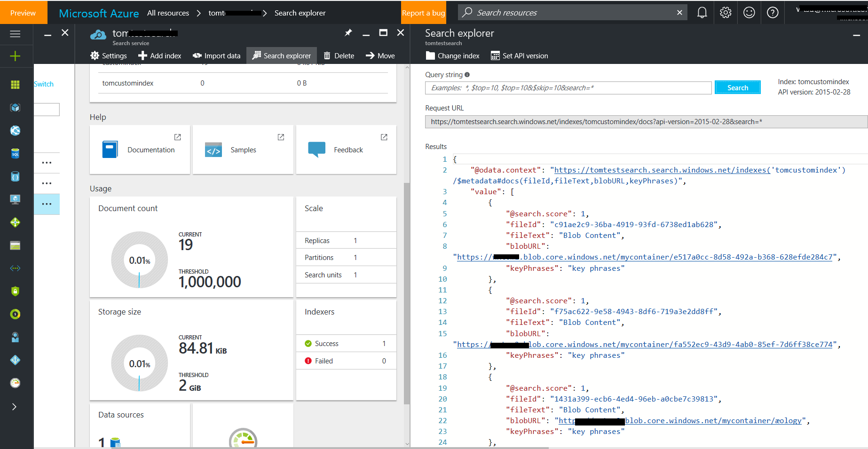Select Search explorer in the toolbar
Viewport: 868px width, 449px height.
point(282,55)
